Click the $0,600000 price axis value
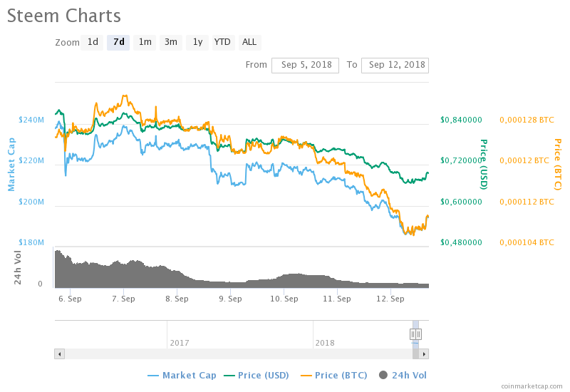570x392 pixels. point(461,202)
